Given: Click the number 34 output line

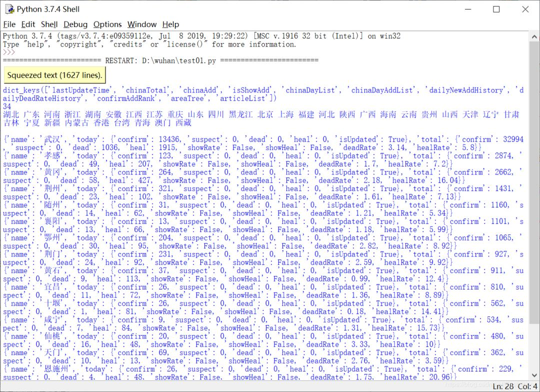Looking at the screenshot, I should pyautogui.click(x=7, y=106).
